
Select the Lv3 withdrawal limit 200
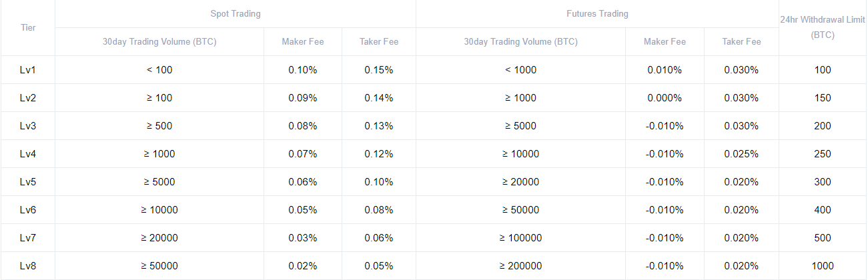(823, 126)
